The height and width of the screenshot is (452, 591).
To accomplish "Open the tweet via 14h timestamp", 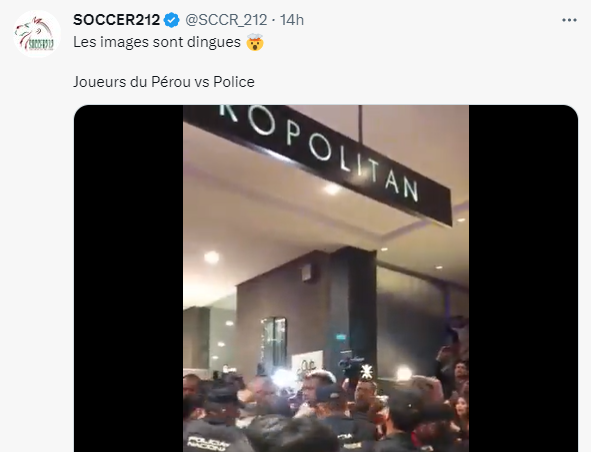I will click(x=292, y=20).
